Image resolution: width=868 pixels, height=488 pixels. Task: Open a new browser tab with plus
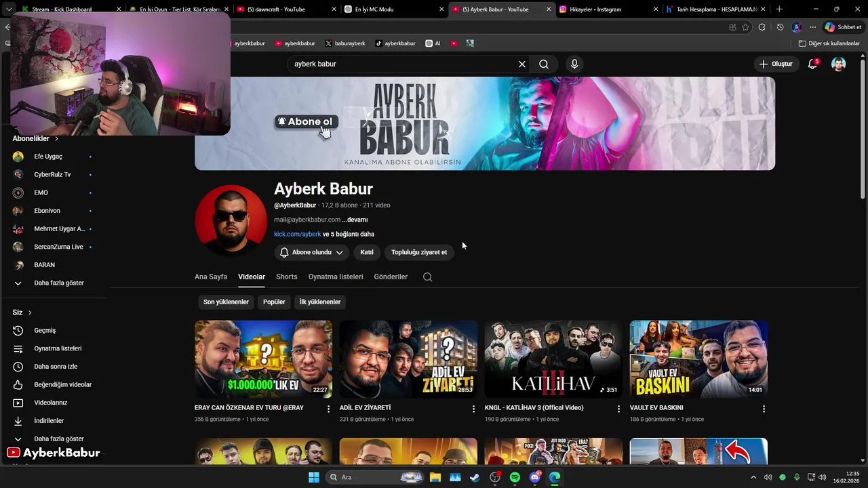[779, 9]
